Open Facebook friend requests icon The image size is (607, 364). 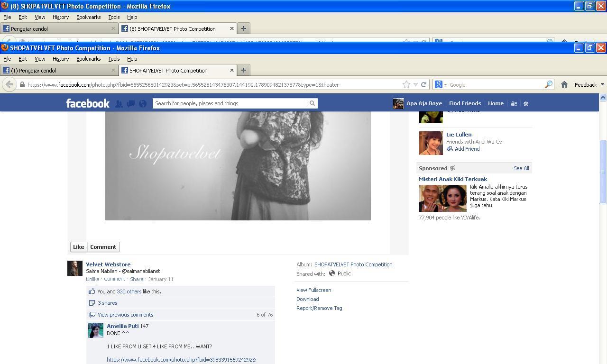click(x=119, y=103)
